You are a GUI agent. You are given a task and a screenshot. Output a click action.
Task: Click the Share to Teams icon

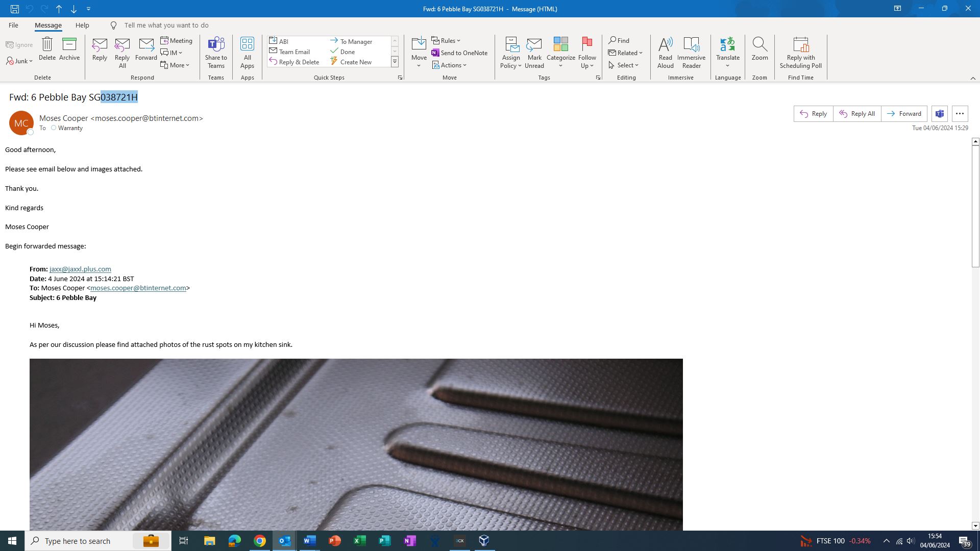[216, 52]
